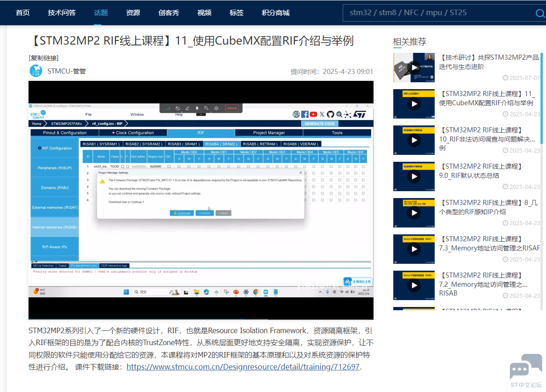
Task: Open the 资源 menu item
Action: pos(133,13)
